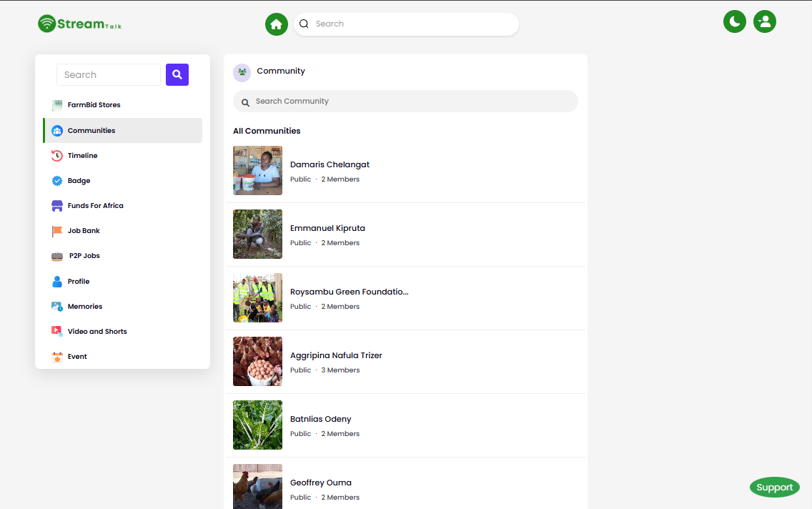Click the green Support button
The width and height of the screenshot is (812, 509).
tap(775, 488)
